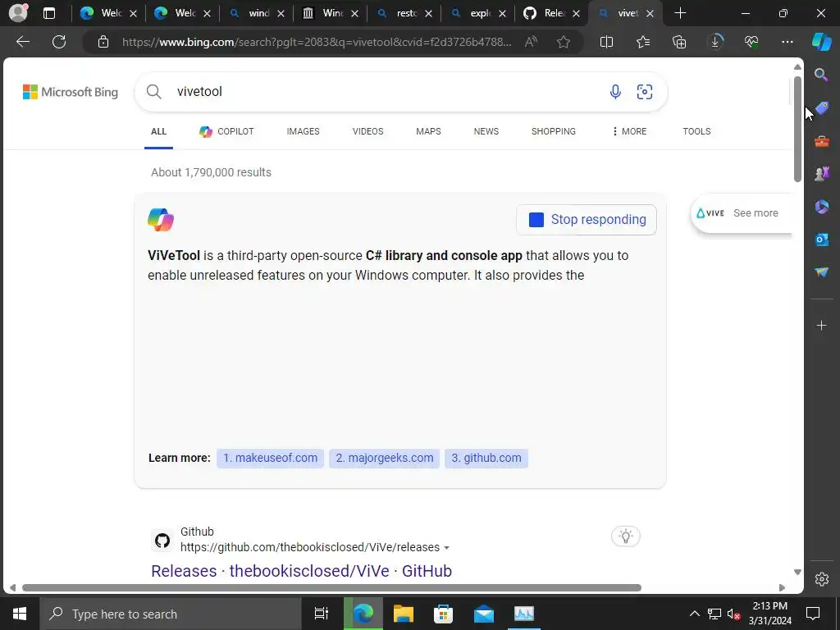
Task: View site information lock icon
Action: pyautogui.click(x=103, y=42)
